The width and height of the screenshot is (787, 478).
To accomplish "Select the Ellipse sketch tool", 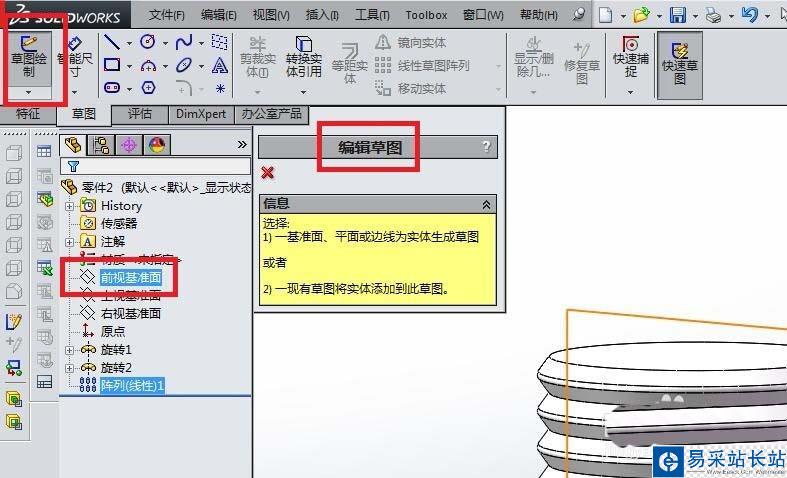I will tap(184, 65).
